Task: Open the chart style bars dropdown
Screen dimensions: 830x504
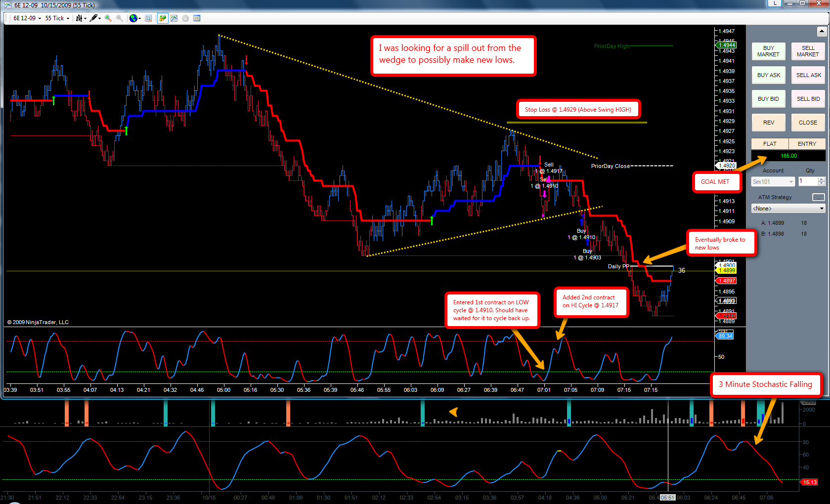Action: click(81, 18)
